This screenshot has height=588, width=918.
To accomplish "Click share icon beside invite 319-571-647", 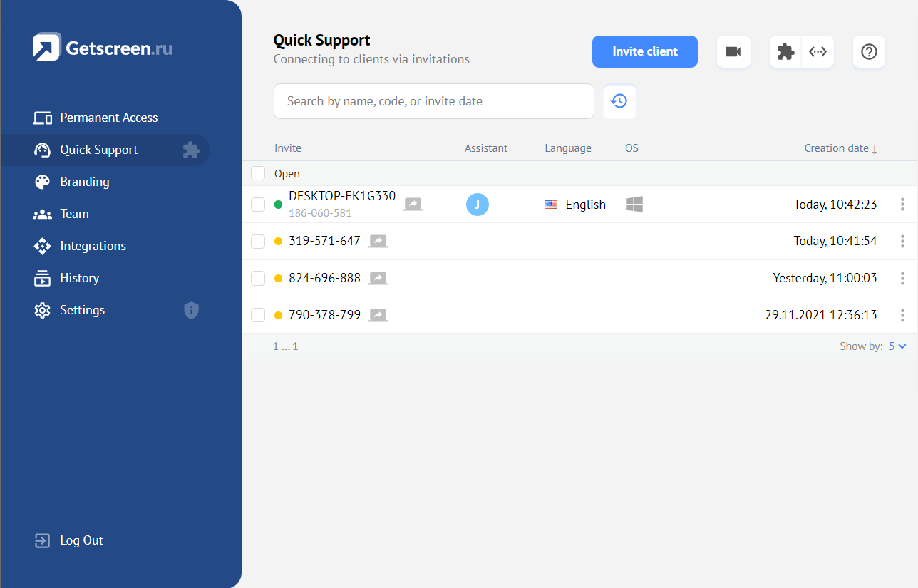I will 378,241.
